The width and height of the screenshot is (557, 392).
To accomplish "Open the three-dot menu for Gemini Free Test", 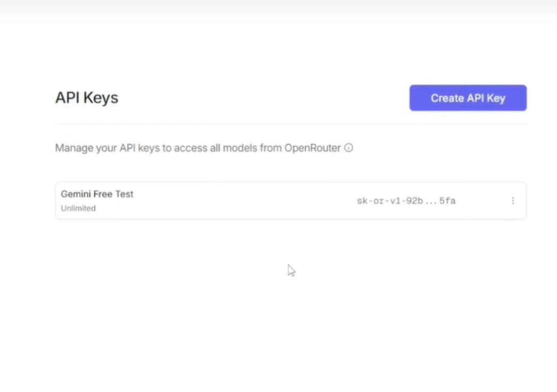I will [x=513, y=201].
